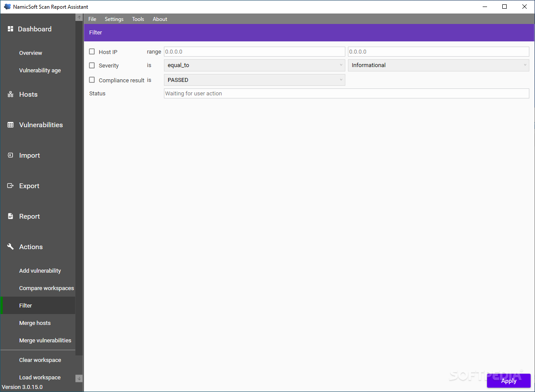Screen dimensions: 535x392
Task: Click the Report document icon
Action: tap(10, 216)
